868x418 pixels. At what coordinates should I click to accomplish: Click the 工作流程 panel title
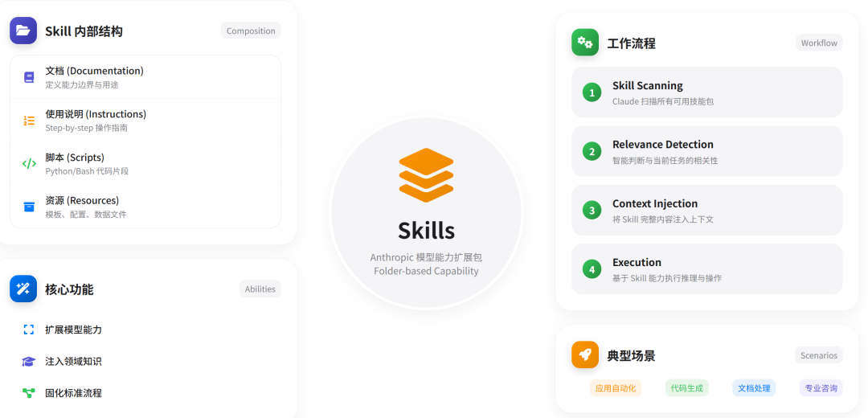coord(631,43)
